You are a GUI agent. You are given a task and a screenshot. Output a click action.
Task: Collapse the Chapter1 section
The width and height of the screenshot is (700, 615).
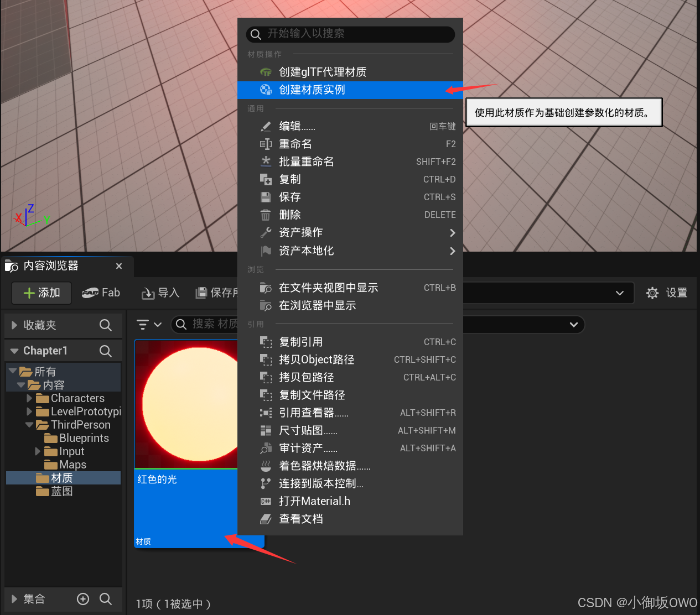[14, 351]
